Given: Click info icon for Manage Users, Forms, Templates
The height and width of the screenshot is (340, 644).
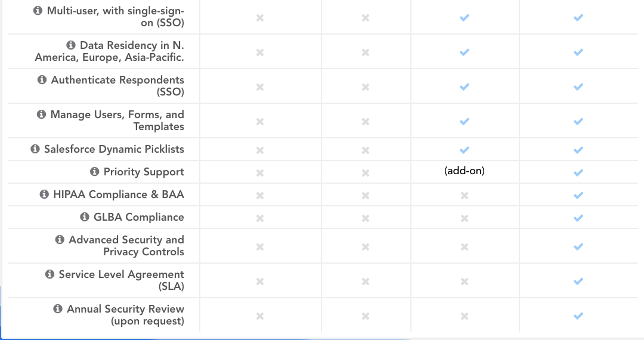Looking at the screenshot, I should click(41, 115).
